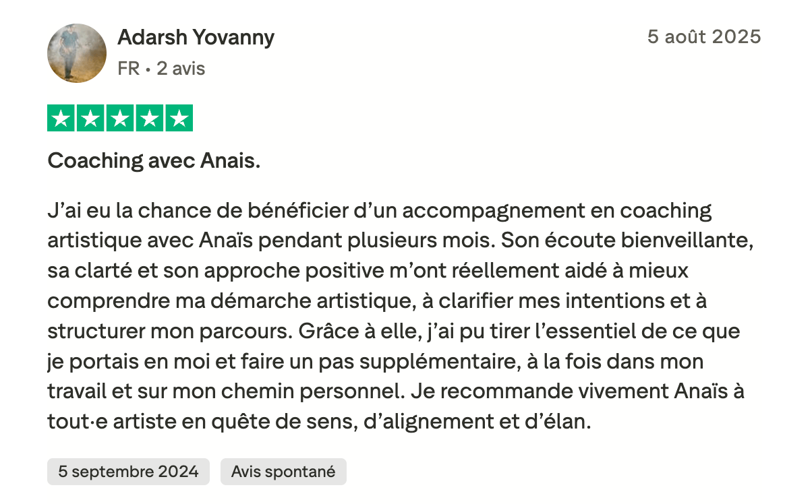The height and width of the screenshot is (504, 812).
Task: Click the fifth (last) rating star
Action: (x=178, y=119)
